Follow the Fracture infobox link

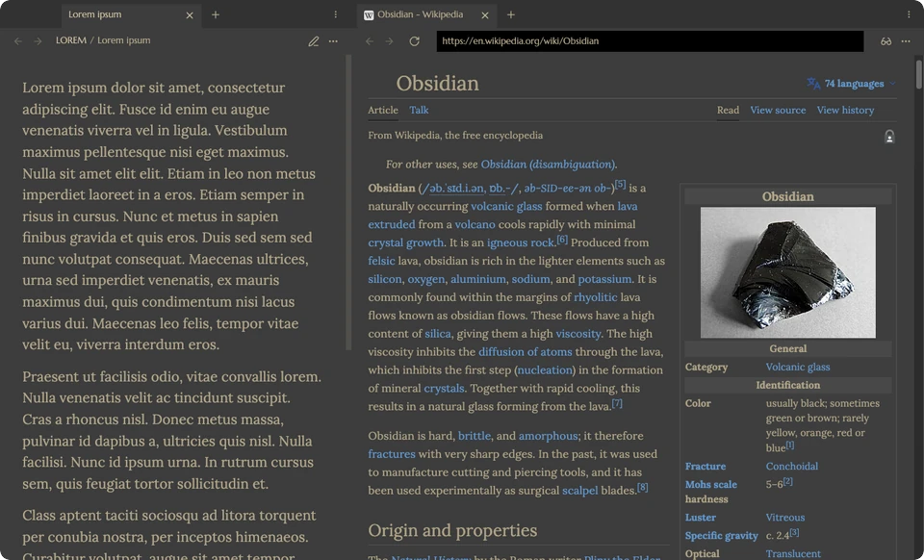(706, 467)
